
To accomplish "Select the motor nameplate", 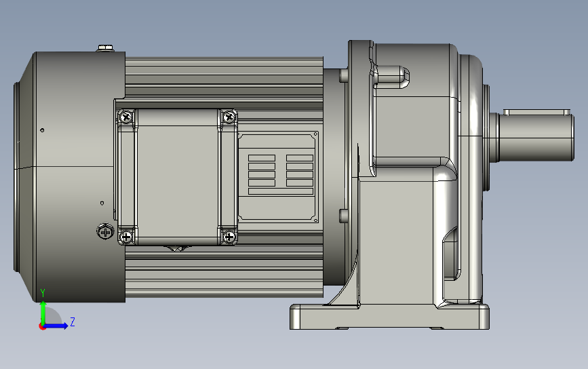I will 278,176.
